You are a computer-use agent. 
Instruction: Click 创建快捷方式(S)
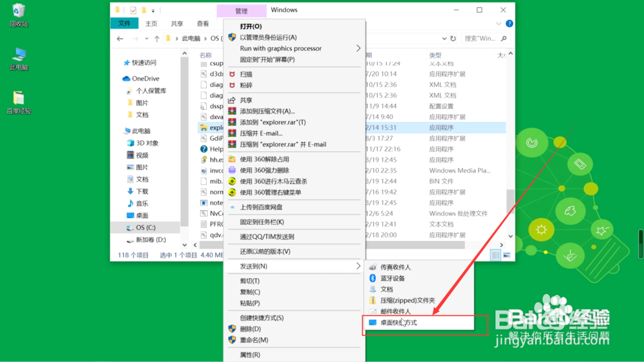[294, 318]
